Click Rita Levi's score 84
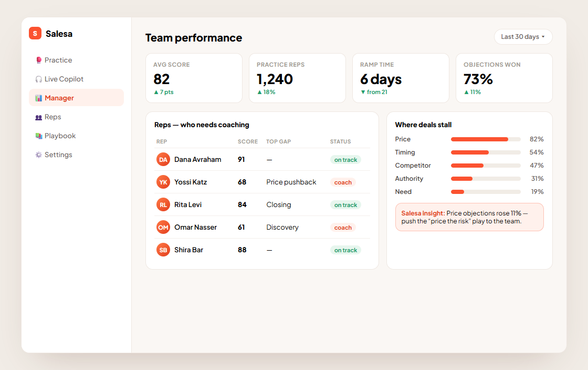 [x=242, y=204]
